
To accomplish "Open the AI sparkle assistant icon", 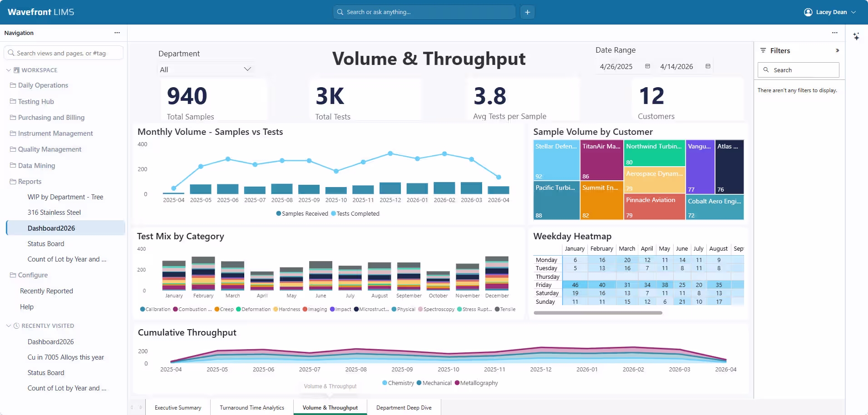I will [856, 36].
